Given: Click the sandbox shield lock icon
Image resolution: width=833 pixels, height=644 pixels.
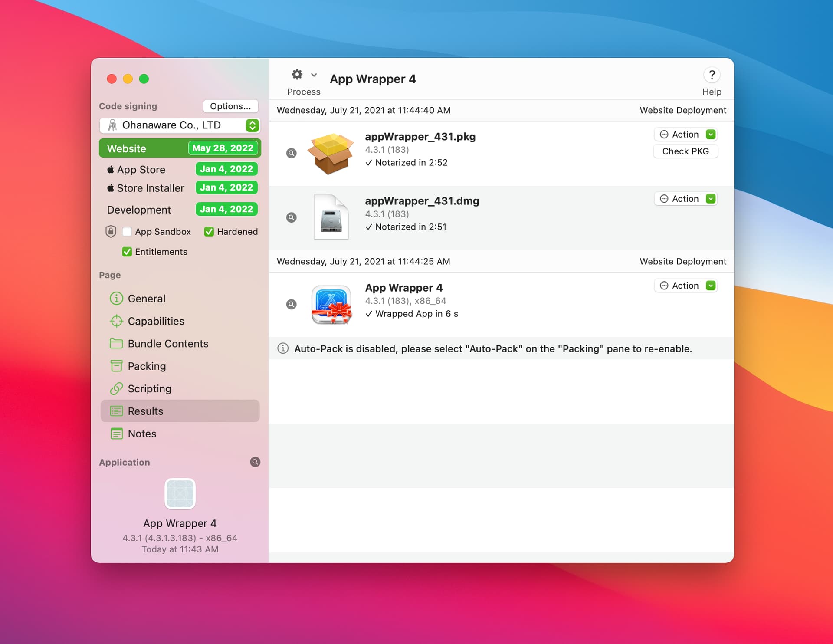Looking at the screenshot, I should pos(111,231).
